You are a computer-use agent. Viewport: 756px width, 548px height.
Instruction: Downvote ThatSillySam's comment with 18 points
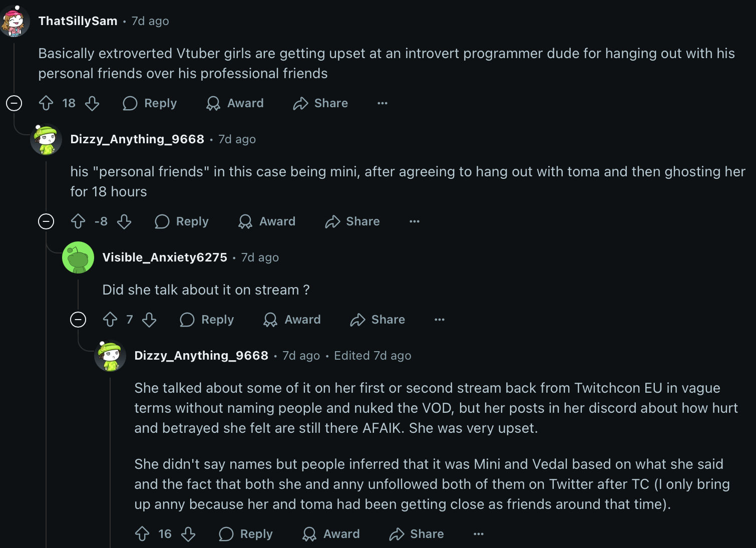(92, 103)
